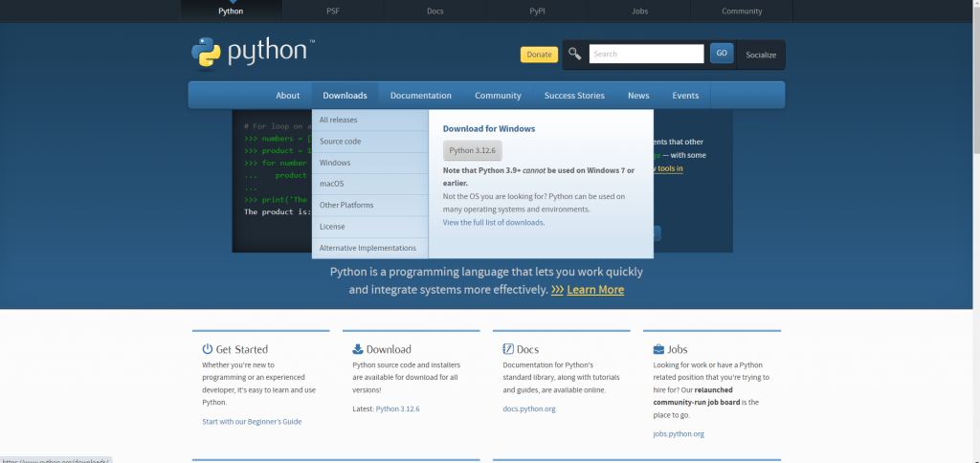Click the Jobs section heading
Viewport: 980px width, 463px height.
[x=678, y=349]
